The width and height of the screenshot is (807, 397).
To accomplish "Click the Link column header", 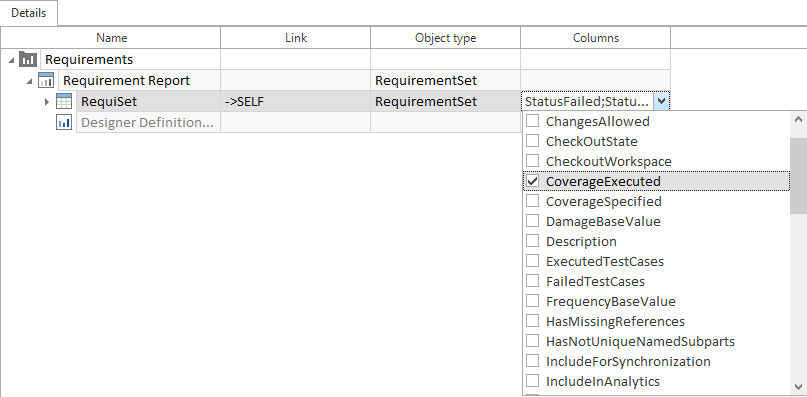I will [x=295, y=38].
